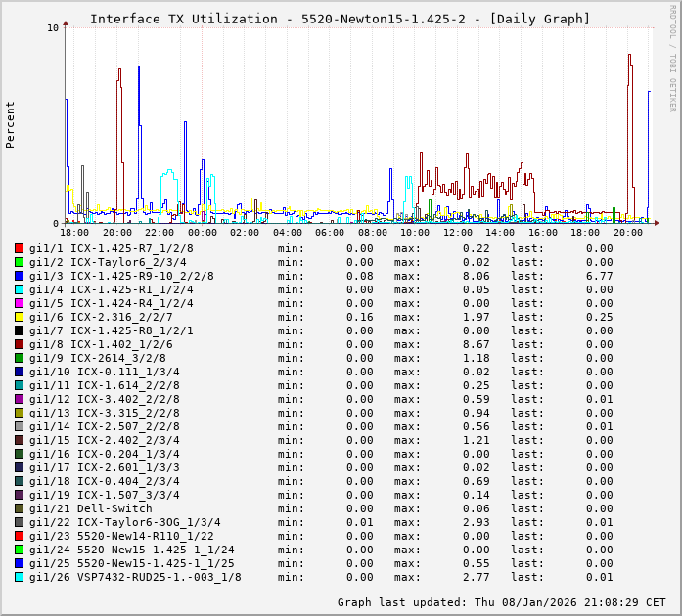This screenshot has width=682, height=616.
Task: Click the cyan swatch for gi1/4 ICX-1.425-R1_1/2/4
Action: point(19,289)
